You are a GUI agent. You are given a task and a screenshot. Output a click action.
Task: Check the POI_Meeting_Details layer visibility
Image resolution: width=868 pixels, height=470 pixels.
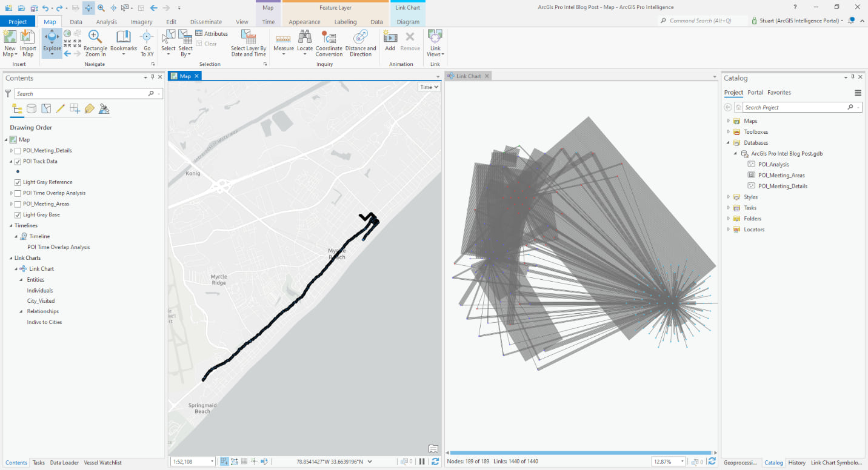(17, 150)
